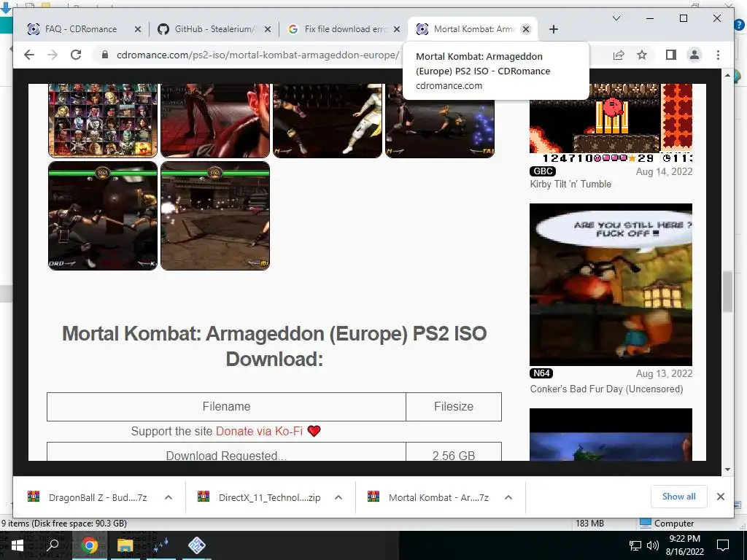
Task: Open the Windows Start menu
Action: (x=18, y=545)
